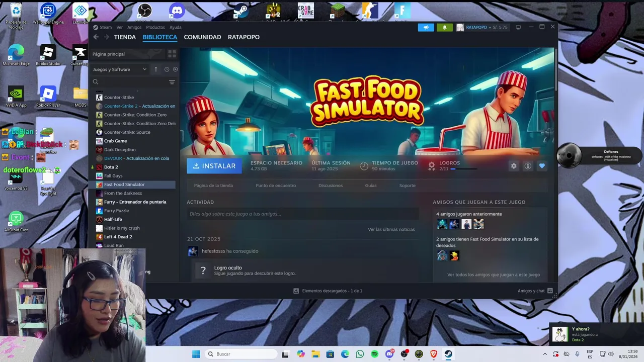Screen dimensions: 644x362
Task: Switch Steam to Big Picture mode
Action: (518, 27)
